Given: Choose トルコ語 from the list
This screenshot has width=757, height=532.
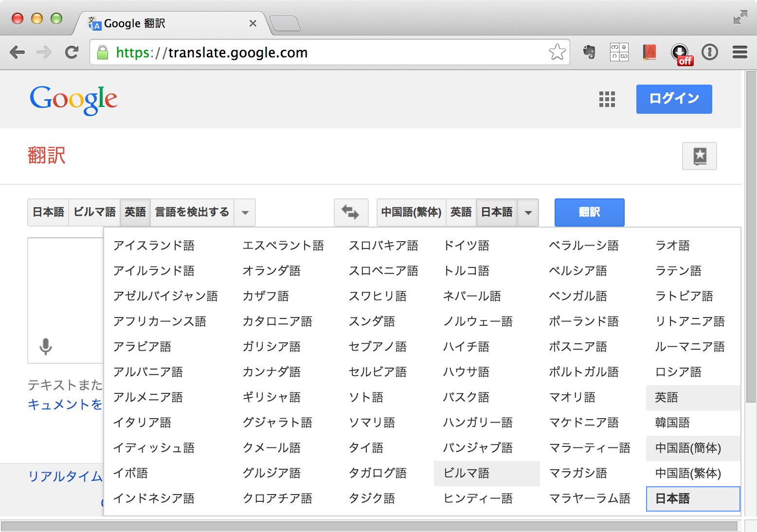Looking at the screenshot, I should click(466, 271).
